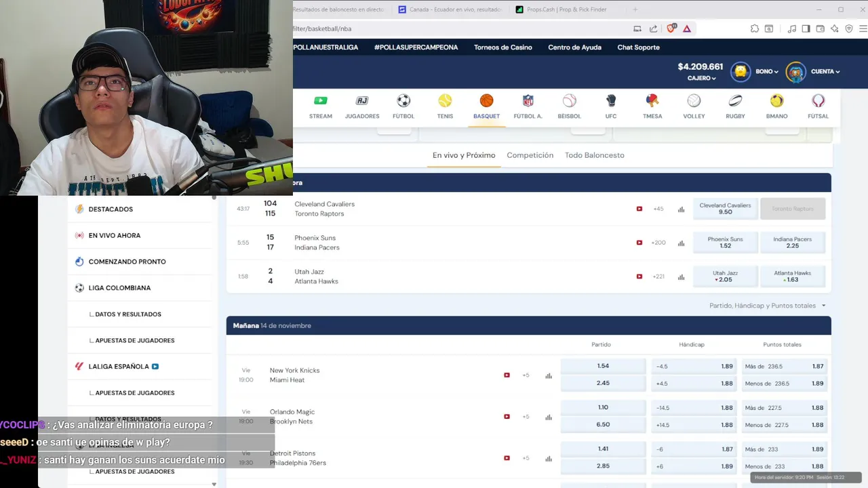Viewport: 868px width, 488px height.
Task: Open Centro de Ayuda menu link
Action: pos(574,47)
